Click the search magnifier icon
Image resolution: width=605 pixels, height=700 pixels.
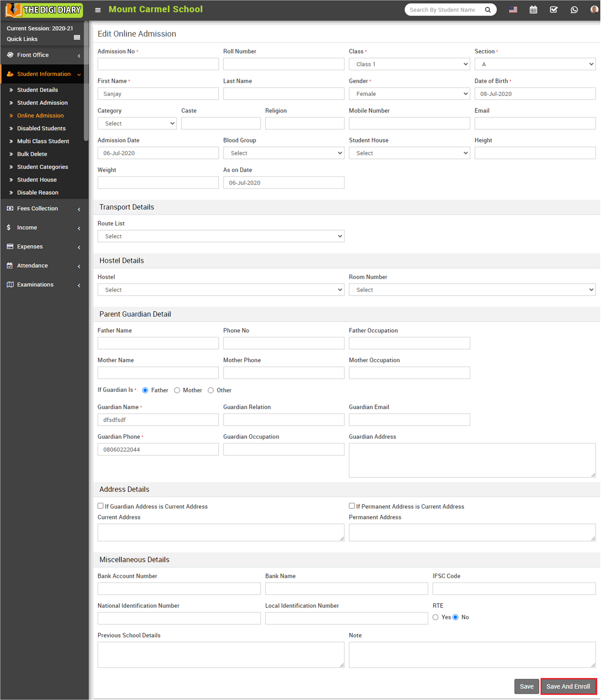click(487, 10)
